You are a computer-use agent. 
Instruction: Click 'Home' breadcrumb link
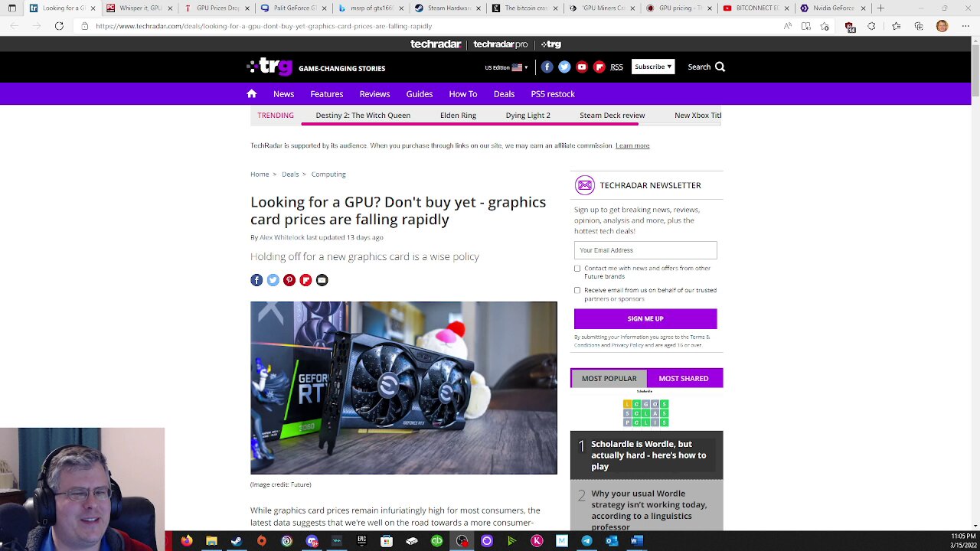260,174
